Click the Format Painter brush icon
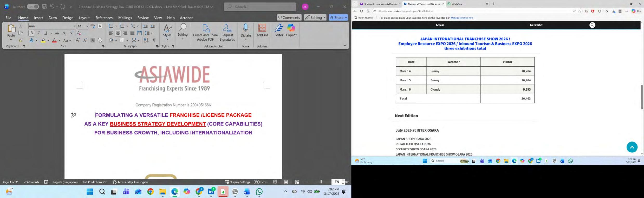The width and height of the screenshot is (644, 198). [21, 40]
